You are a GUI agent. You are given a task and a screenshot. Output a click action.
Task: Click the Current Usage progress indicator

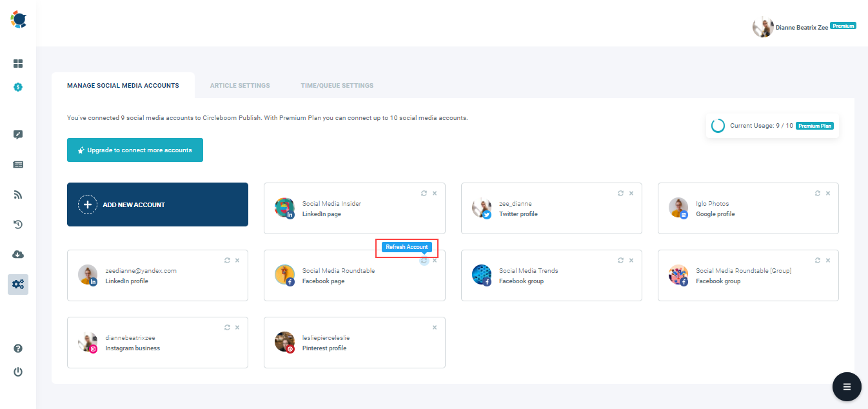click(x=718, y=126)
